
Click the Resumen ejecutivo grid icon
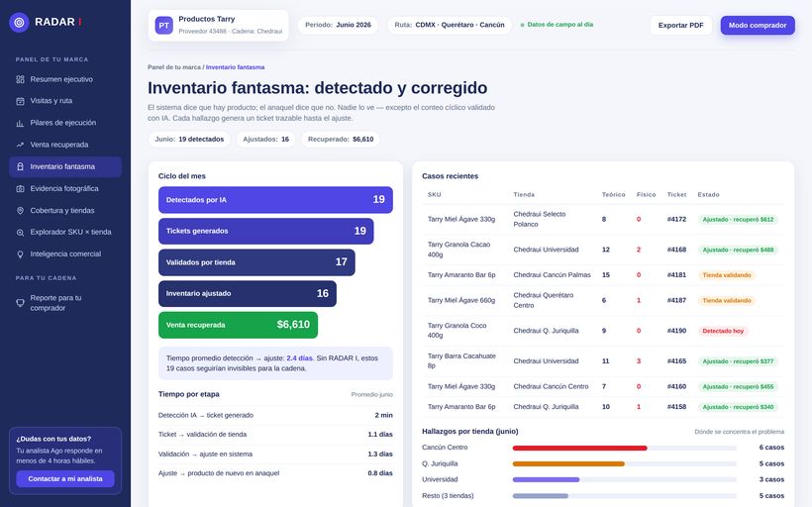(20, 79)
